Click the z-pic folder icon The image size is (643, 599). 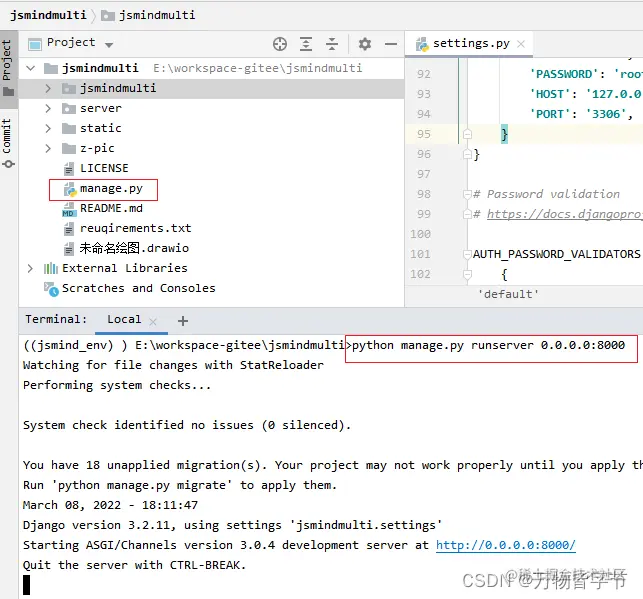pos(69,148)
